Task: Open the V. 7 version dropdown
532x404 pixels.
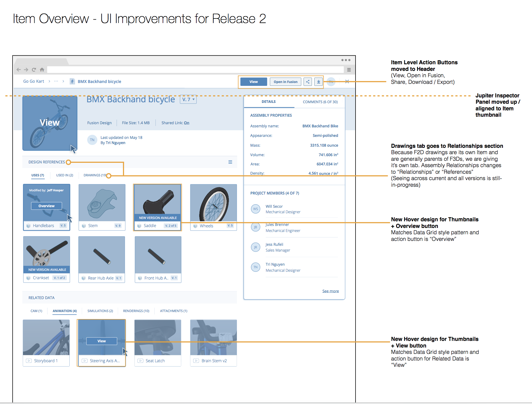Action: coord(188,99)
